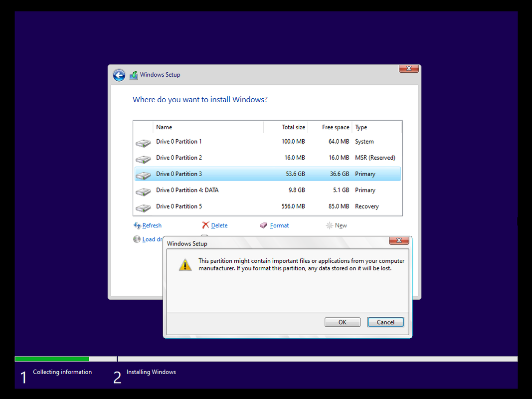Click the System type cell
The width and height of the screenshot is (532, 399).
364,142
